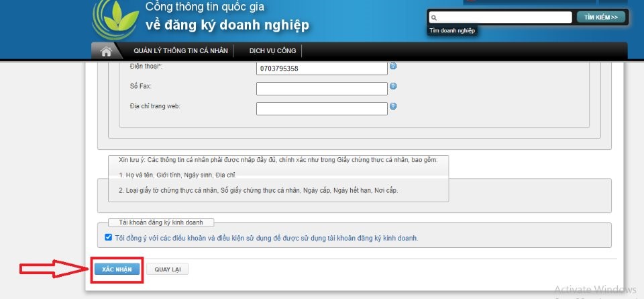Open the 'DỊCH VỤ CÔNG' menu
The image size is (644, 299).
(272, 51)
